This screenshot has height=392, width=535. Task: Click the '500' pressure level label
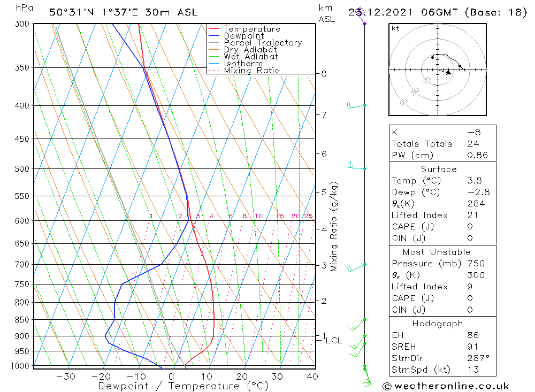pyautogui.click(x=22, y=169)
